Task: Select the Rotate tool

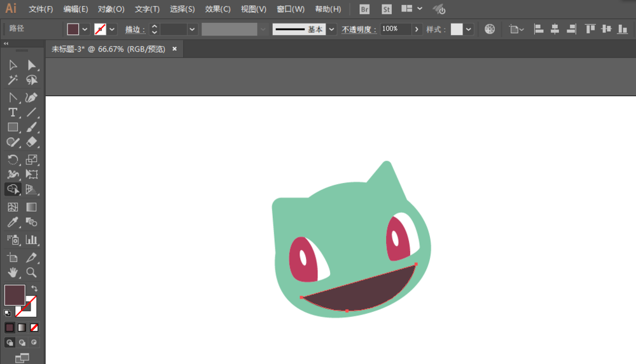Action: pos(13,159)
